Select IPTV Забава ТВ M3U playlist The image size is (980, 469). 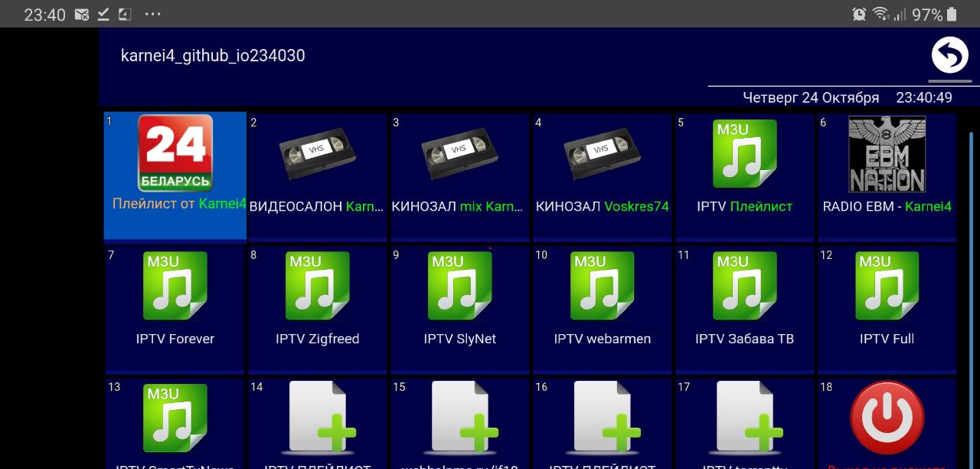[745, 309]
